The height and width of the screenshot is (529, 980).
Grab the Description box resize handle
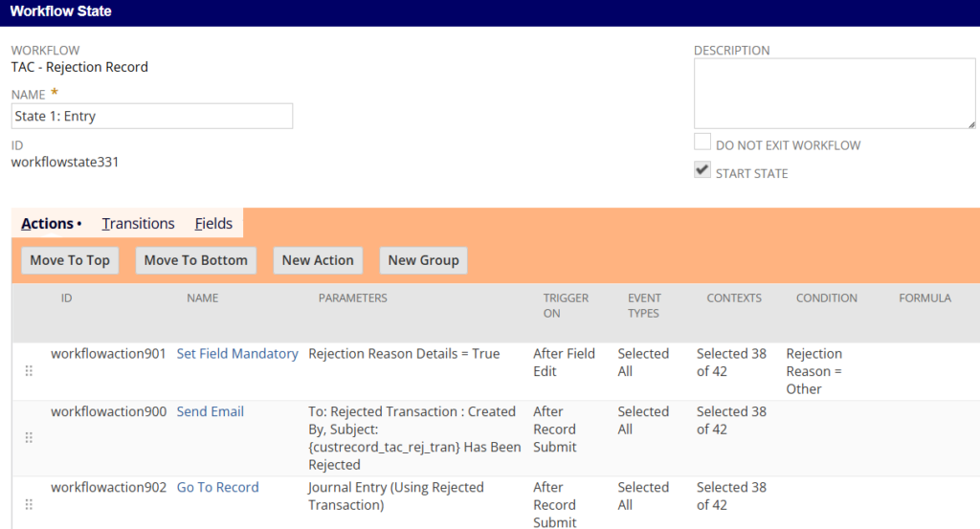pos(971,125)
